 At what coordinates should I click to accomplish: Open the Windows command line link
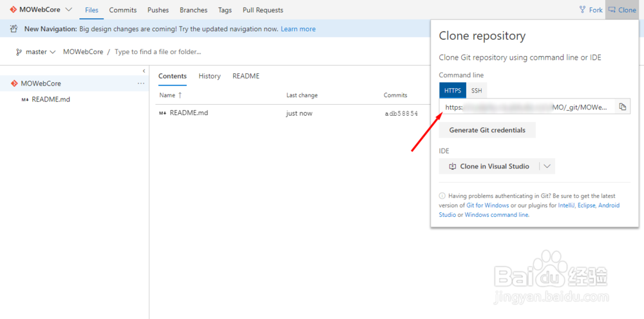click(497, 215)
